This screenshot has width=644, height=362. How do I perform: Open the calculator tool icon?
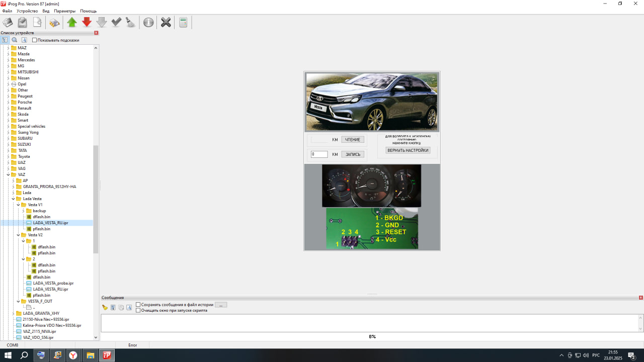(x=183, y=22)
